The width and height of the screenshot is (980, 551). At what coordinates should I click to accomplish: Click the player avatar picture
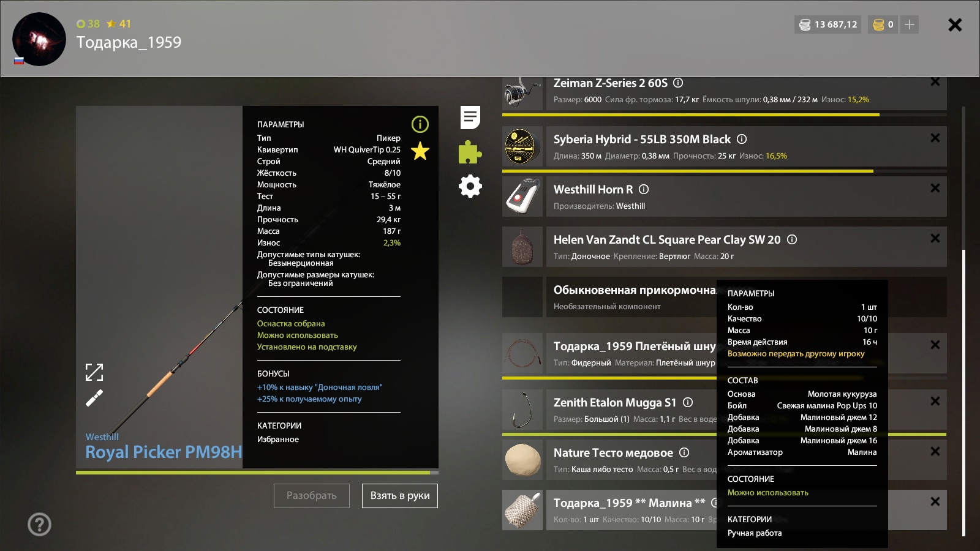[x=39, y=39]
